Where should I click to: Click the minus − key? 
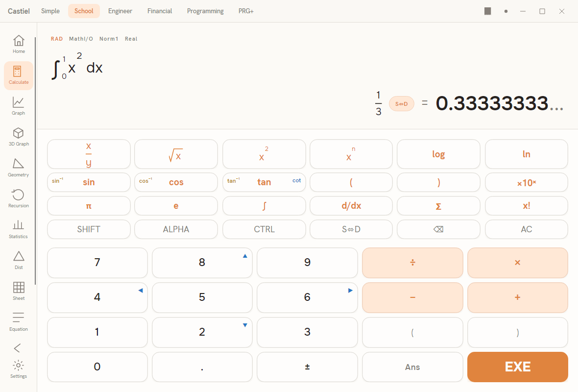pos(412,297)
